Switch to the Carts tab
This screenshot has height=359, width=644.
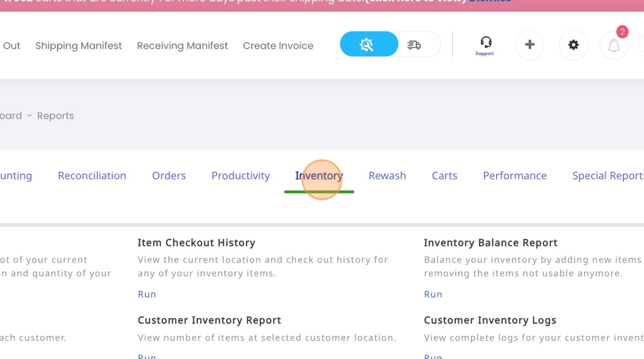coord(444,176)
